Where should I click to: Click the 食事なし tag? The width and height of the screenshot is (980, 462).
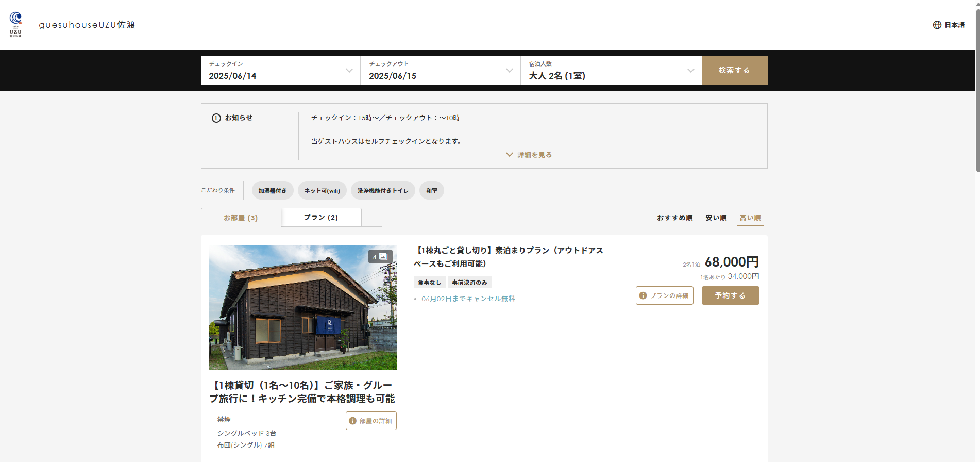tap(429, 283)
